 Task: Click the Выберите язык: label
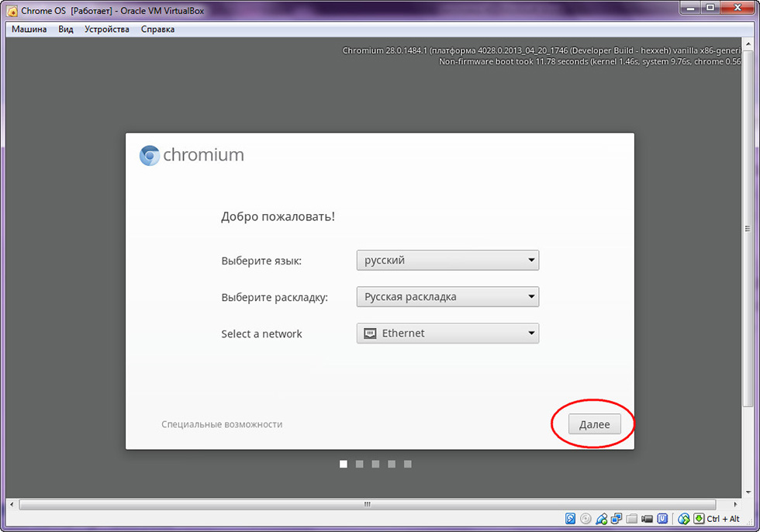[261, 261]
